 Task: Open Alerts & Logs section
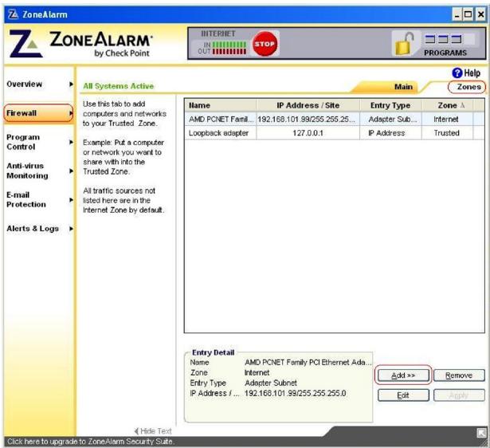pyautogui.click(x=33, y=229)
